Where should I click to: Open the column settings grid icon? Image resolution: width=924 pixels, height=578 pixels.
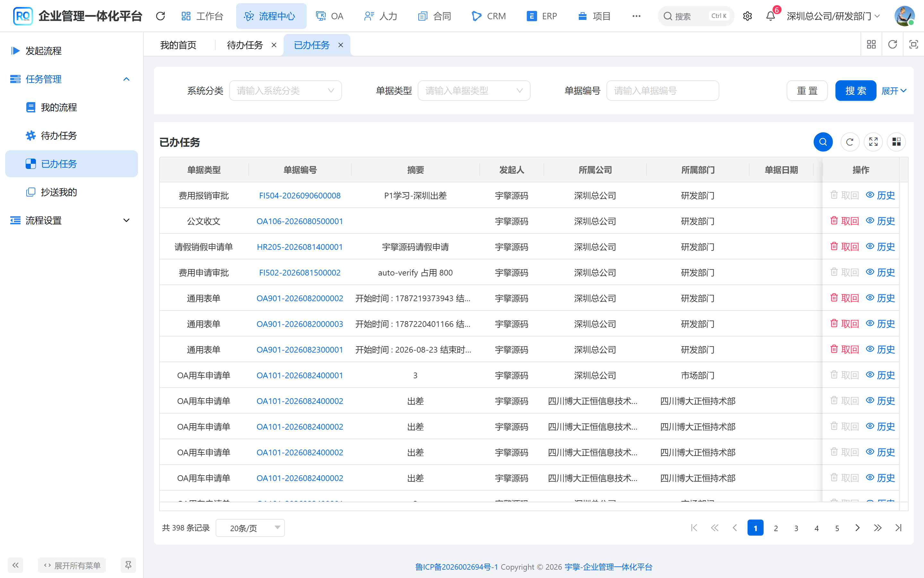[x=896, y=142]
